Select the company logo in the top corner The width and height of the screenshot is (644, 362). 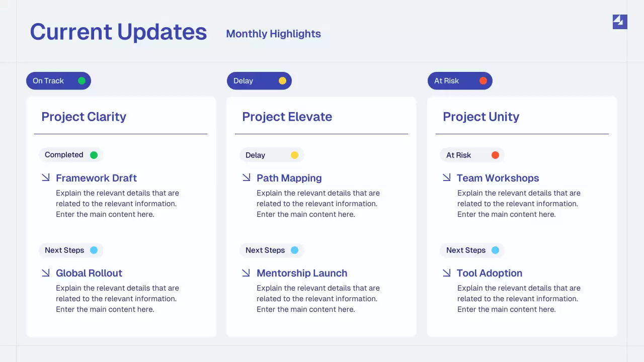point(619,22)
